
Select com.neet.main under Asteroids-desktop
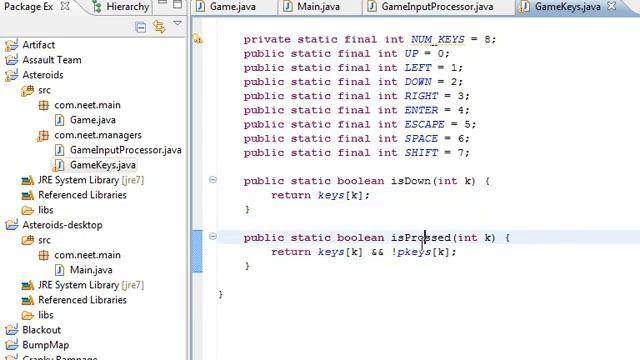click(87, 255)
